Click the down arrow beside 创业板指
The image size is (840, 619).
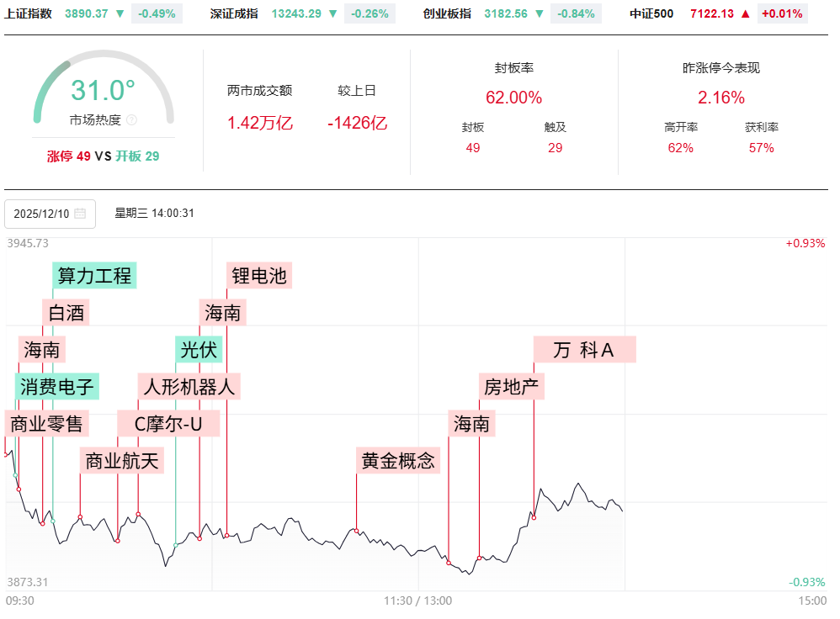pos(540,13)
